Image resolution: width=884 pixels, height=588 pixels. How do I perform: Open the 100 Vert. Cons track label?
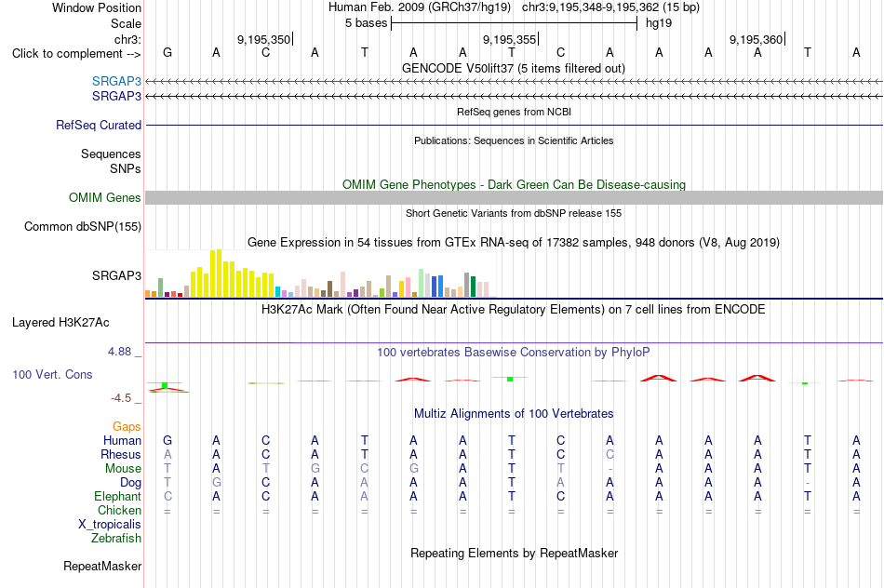52,374
